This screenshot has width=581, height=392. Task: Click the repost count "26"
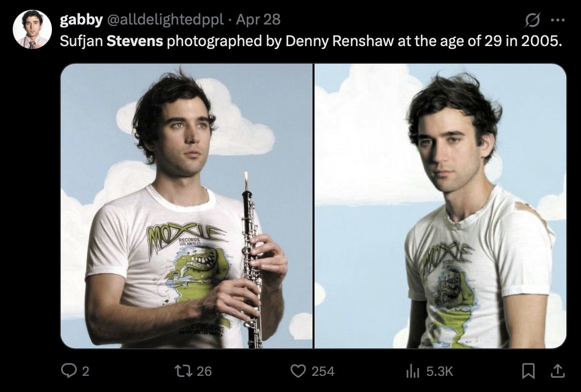click(204, 371)
